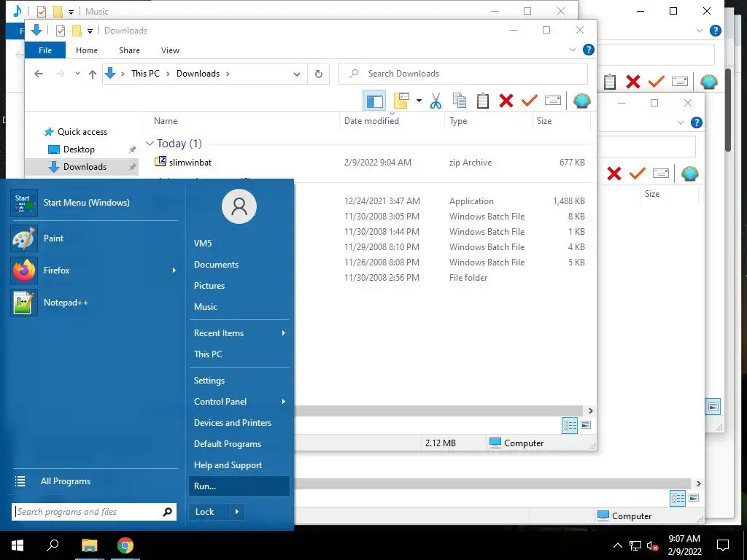Expand the address bar history dropdown
747x560 pixels.
[297, 74]
